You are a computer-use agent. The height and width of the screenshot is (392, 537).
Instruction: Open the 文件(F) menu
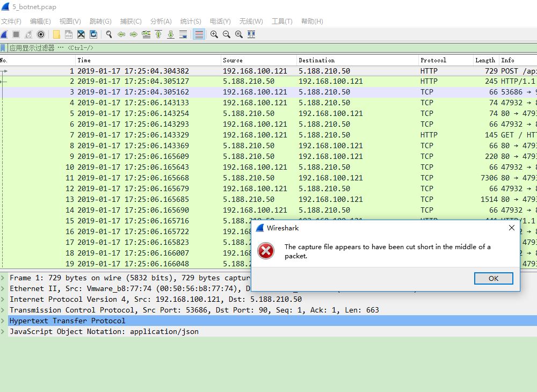11,21
